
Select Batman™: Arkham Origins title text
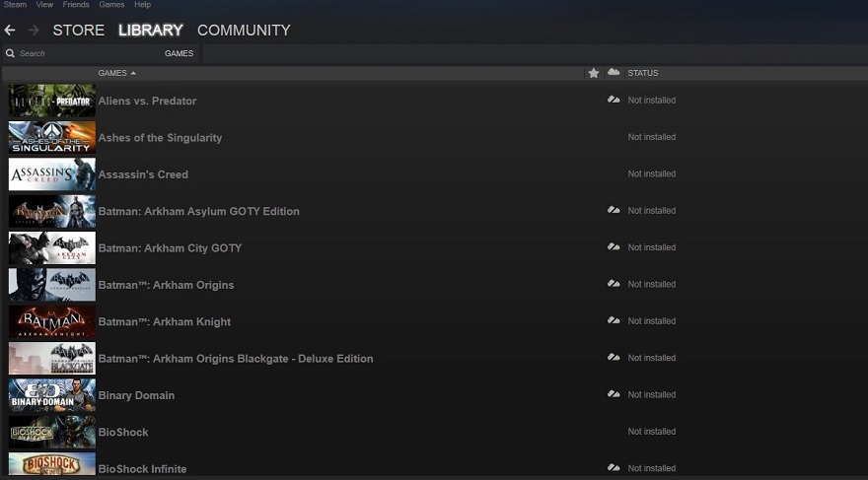point(166,285)
